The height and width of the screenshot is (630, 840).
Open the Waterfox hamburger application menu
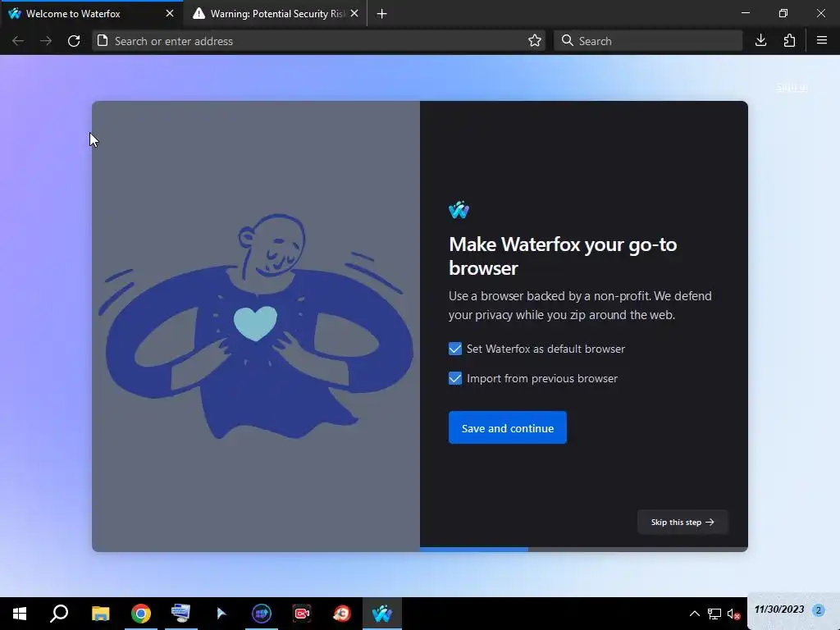pyautogui.click(x=822, y=40)
